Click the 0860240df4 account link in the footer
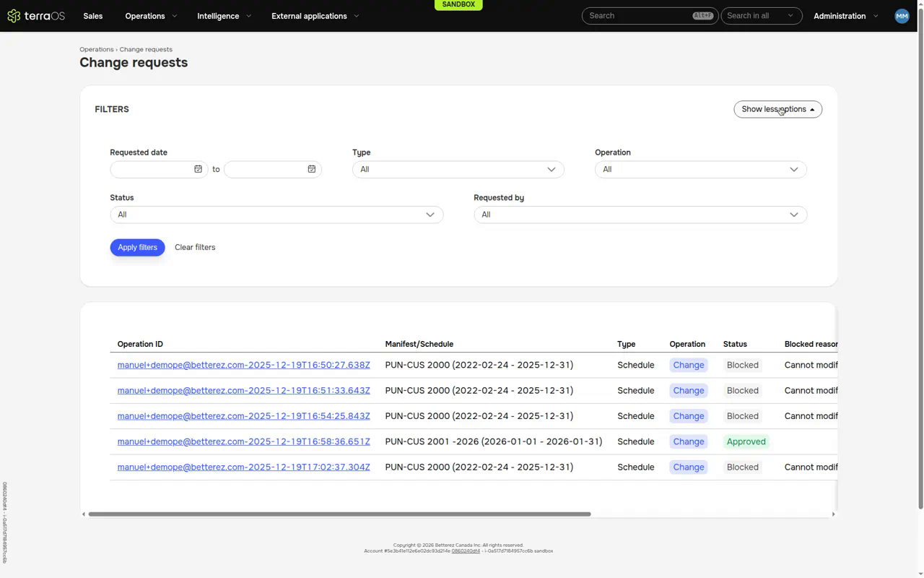924x578 pixels. tap(466, 551)
